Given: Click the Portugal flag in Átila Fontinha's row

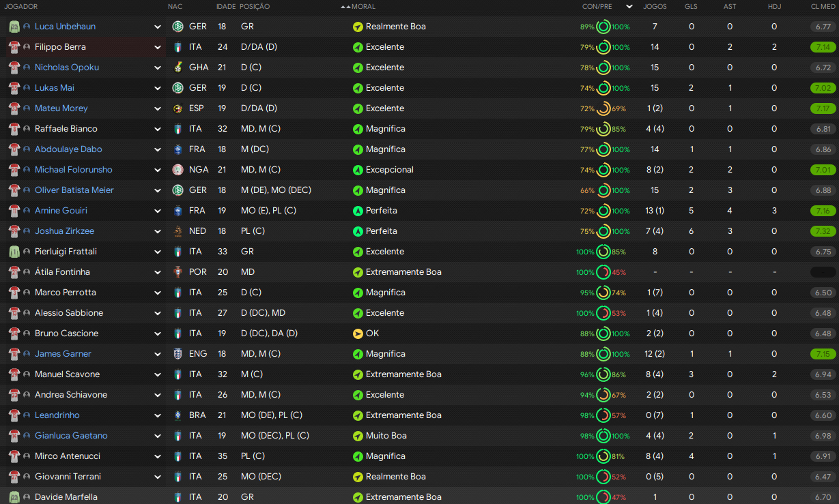Looking at the screenshot, I should click(178, 272).
